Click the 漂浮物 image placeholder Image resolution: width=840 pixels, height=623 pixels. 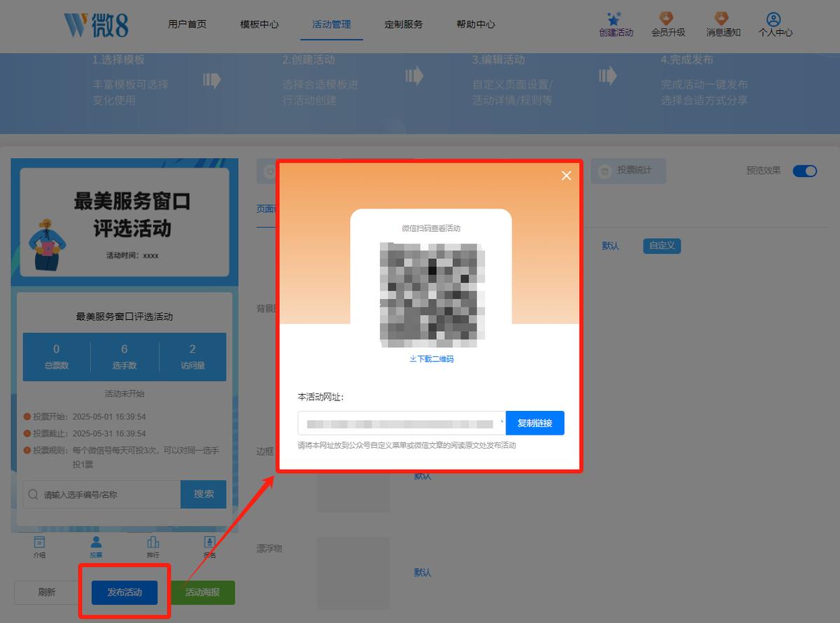[x=353, y=573]
